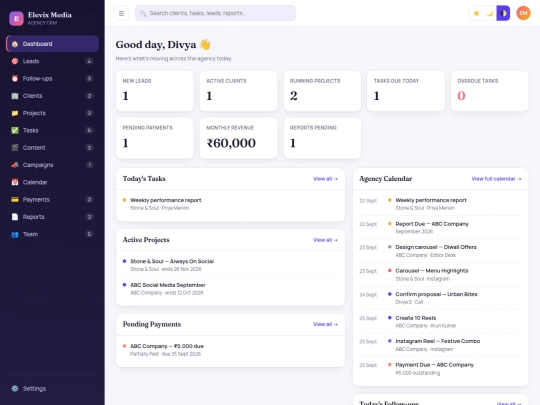Click the Tasks checkmark icon
Viewport: 540px width, 405px height.
click(15, 130)
